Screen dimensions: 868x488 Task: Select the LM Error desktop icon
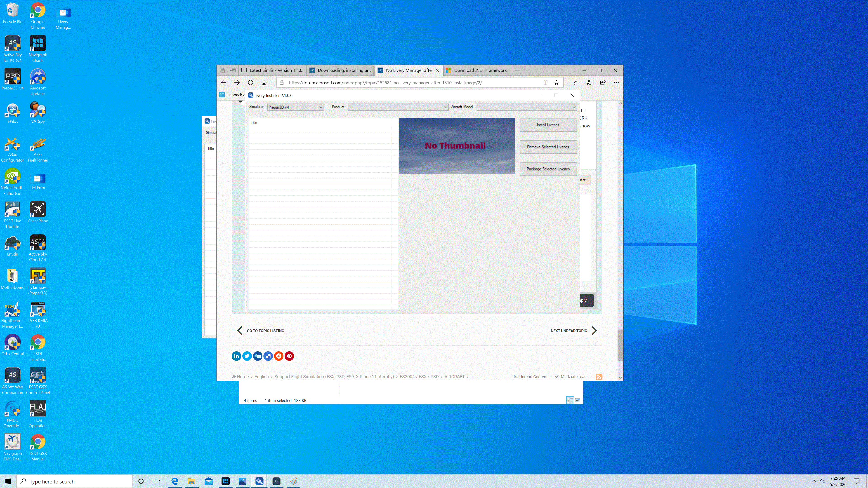click(x=38, y=181)
